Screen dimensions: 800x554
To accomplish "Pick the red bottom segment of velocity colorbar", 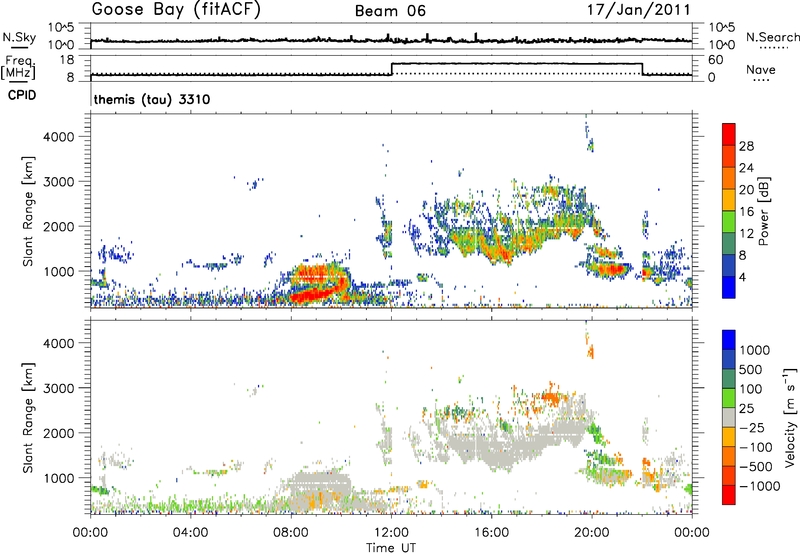I will click(x=729, y=495).
